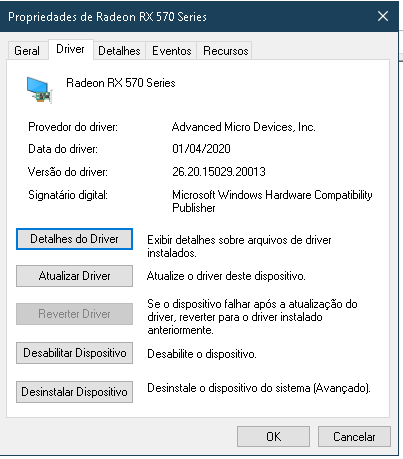
Task: Click the Advanced Micro Devices provider text
Action: (244, 127)
